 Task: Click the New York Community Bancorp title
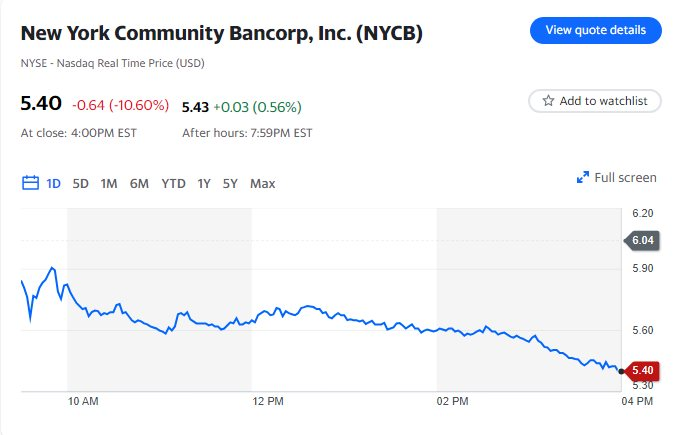point(221,33)
